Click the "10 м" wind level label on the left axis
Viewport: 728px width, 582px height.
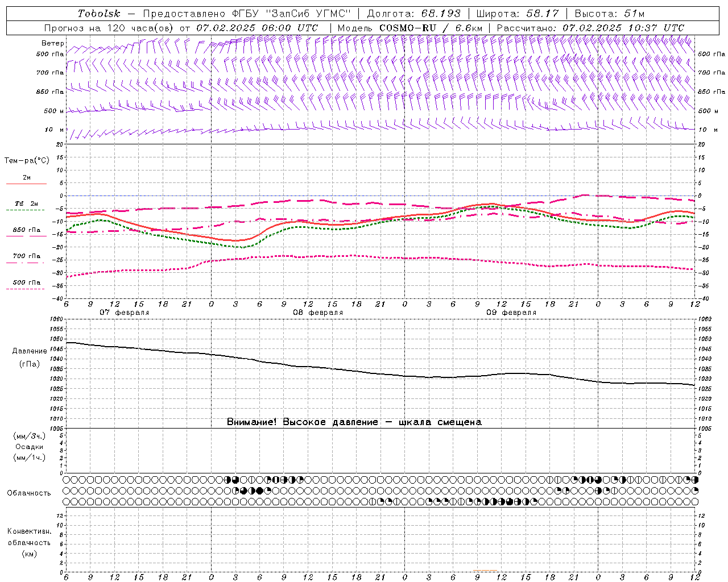(x=55, y=130)
